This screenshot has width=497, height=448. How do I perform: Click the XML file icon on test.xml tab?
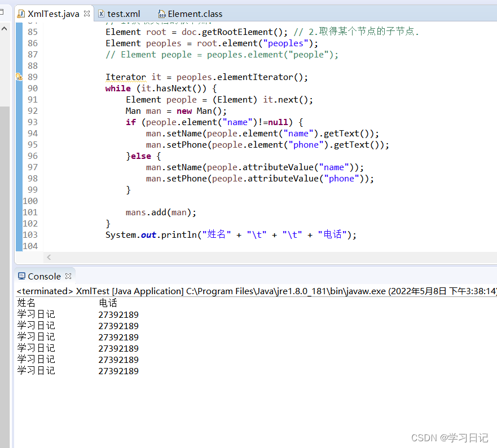click(101, 14)
